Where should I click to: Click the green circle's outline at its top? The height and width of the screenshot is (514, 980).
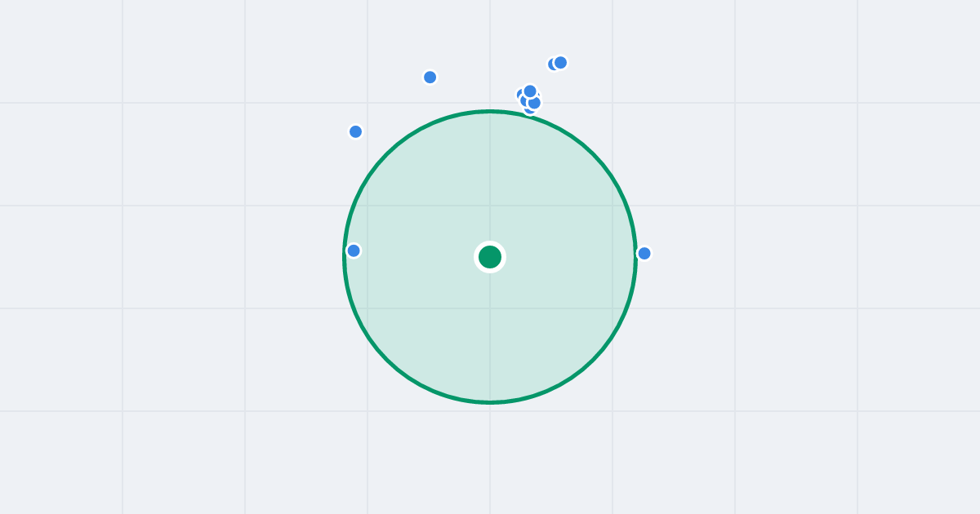(490, 112)
